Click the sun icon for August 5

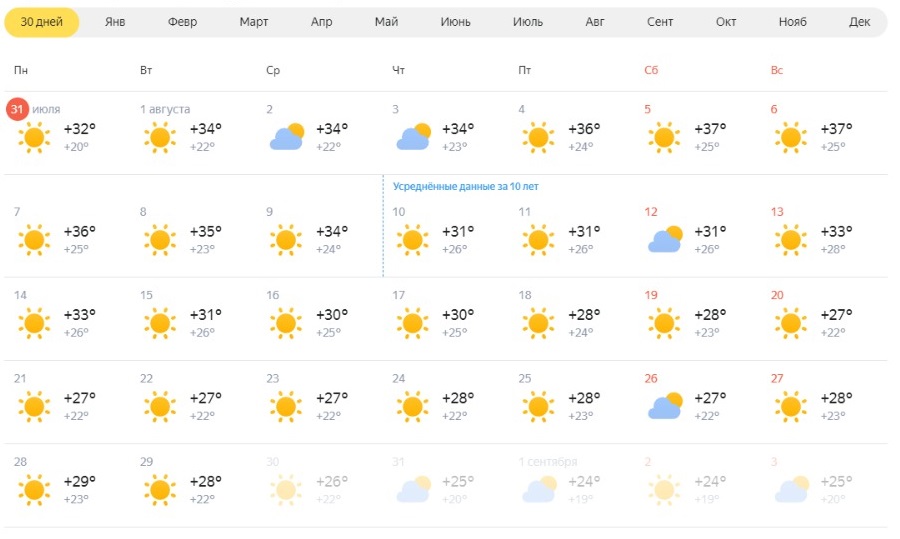coord(664,137)
